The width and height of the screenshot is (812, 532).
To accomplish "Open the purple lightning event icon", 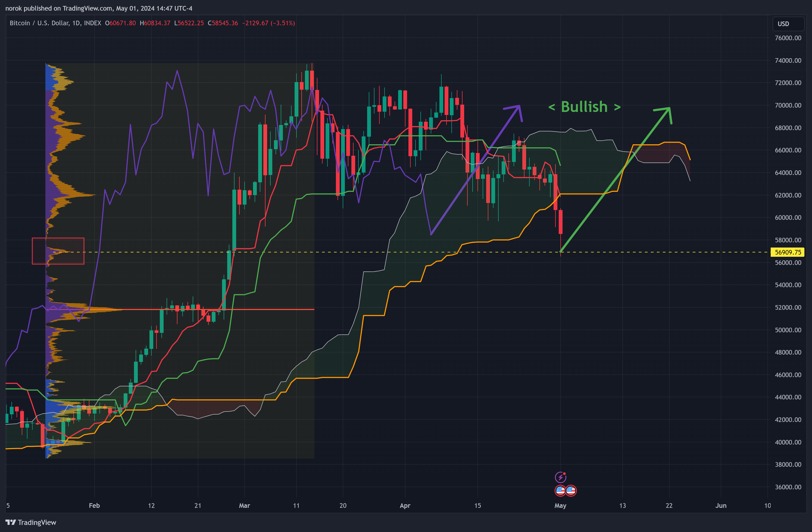I will (x=560, y=477).
